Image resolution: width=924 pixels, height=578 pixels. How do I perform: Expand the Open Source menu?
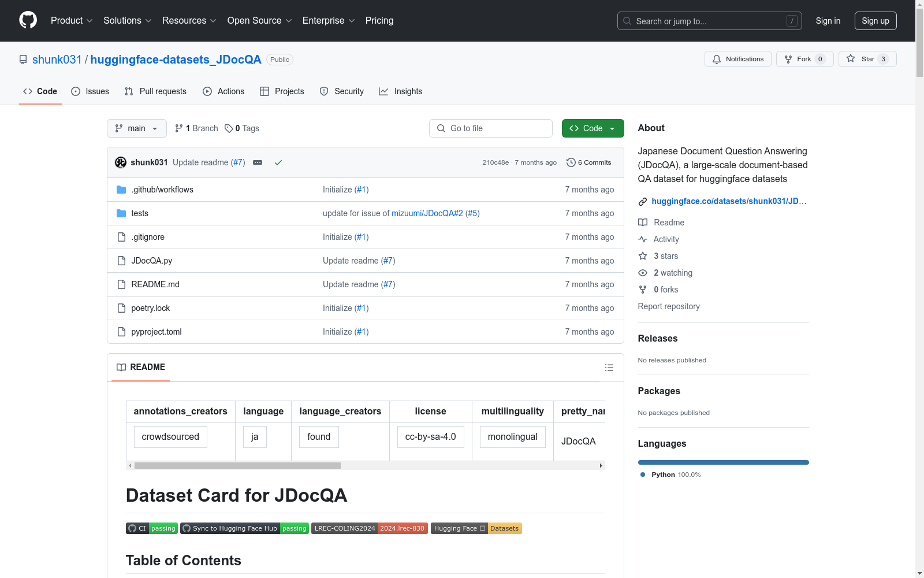tap(260, 21)
